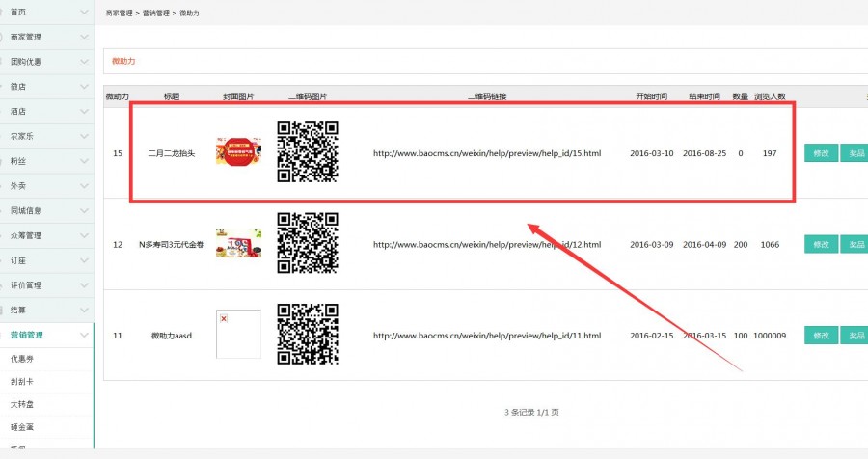Click end date 2016-08-25
Viewport: 868px width, 459px height.
point(705,153)
